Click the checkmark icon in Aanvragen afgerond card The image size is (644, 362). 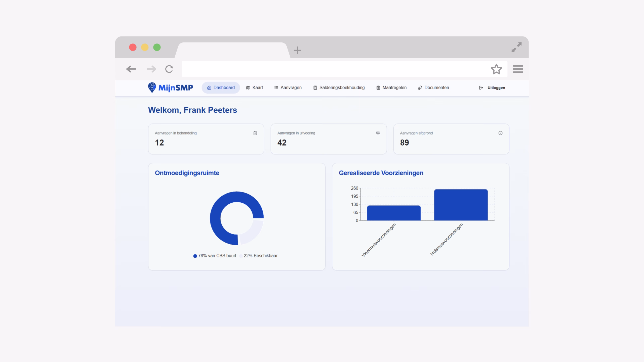500,133
